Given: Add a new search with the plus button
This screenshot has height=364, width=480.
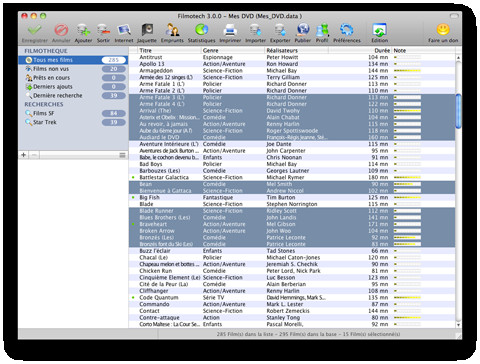Looking at the screenshot, I should coord(23,155).
